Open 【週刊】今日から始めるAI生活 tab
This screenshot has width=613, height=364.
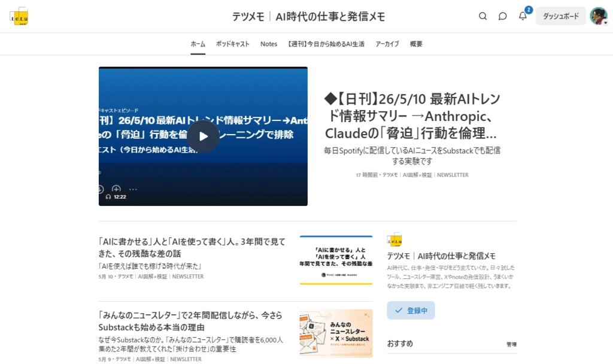pos(326,44)
